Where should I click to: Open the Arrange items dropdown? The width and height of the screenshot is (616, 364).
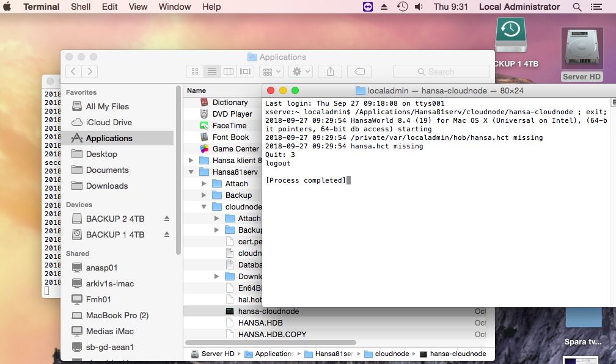click(272, 71)
